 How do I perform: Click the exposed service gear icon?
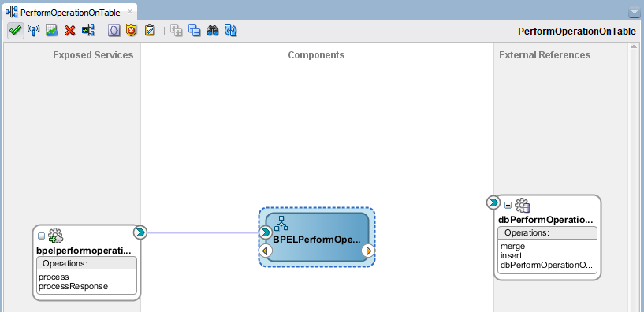pos(55,236)
